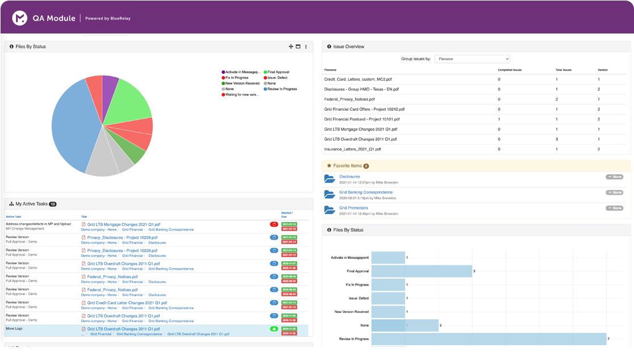
Task: Click the QA Module logo icon
Action: pos(19,18)
